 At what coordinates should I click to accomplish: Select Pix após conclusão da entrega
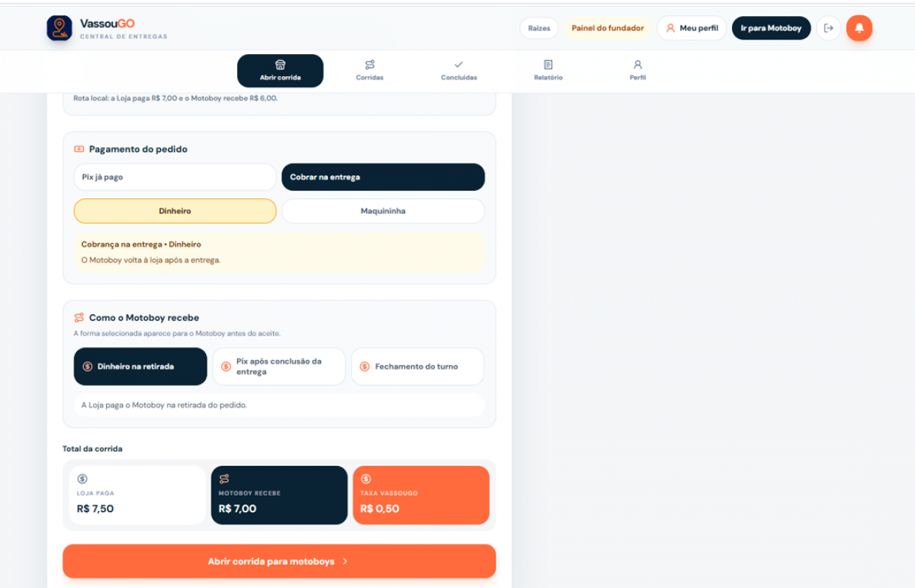click(279, 367)
